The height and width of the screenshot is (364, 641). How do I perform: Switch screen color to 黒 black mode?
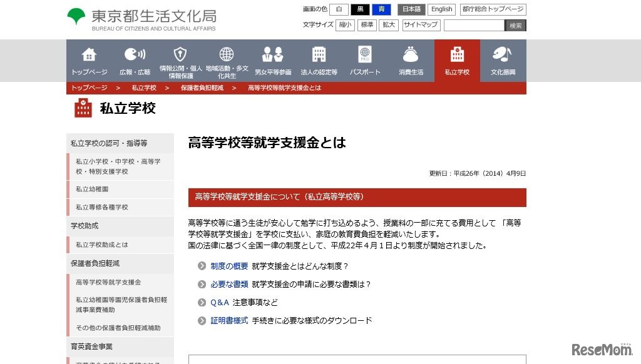(x=361, y=9)
